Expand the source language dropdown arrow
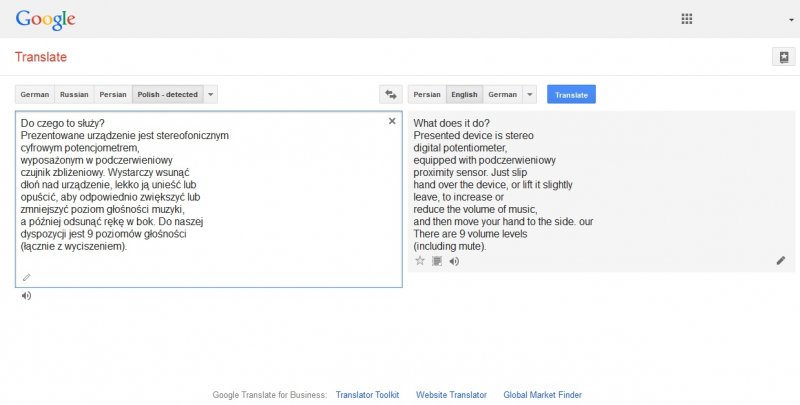This screenshot has height=405, width=800. coord(211,94)
